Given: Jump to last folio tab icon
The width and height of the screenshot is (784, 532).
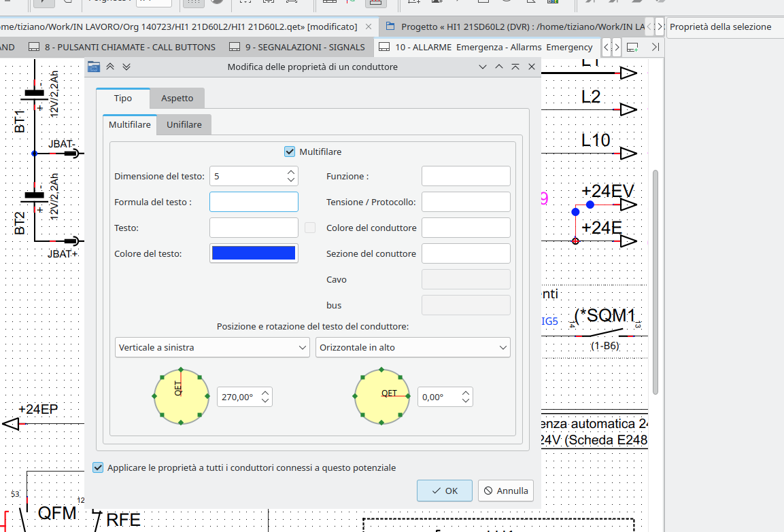Looking at the screenshot, I should [x=655, y=48].
